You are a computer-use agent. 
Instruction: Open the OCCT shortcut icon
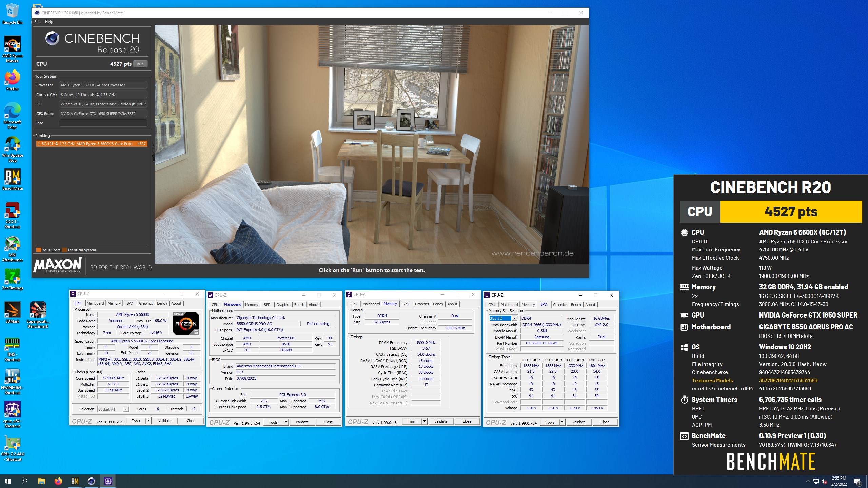(12, 216)
